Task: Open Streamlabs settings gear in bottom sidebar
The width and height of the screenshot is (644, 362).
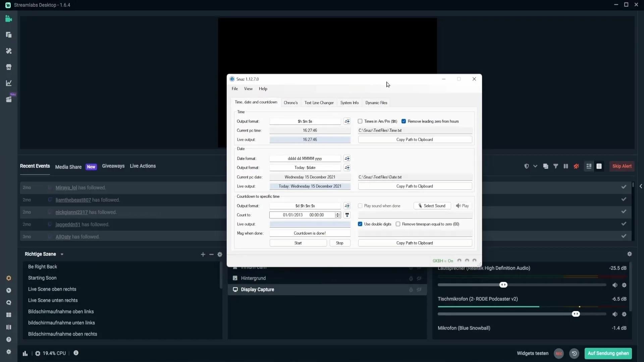Action: (9, 352)
